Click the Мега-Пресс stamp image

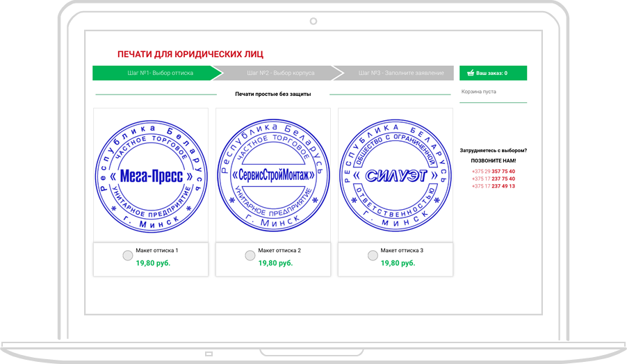coord(151,176)
